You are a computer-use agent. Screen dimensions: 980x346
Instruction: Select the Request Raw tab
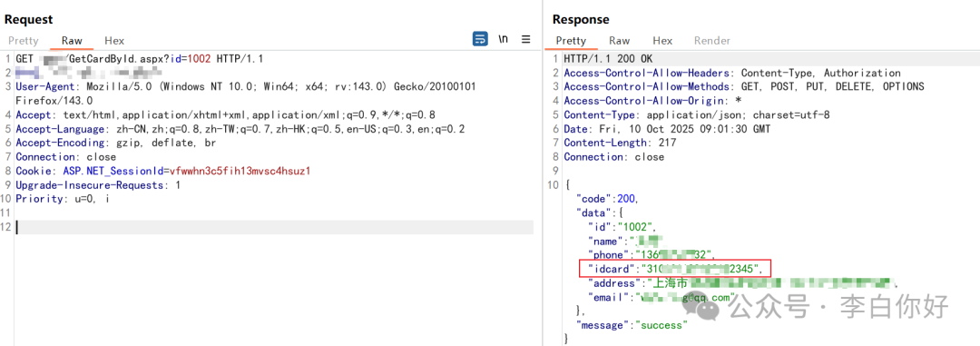[x=72, y=41]
